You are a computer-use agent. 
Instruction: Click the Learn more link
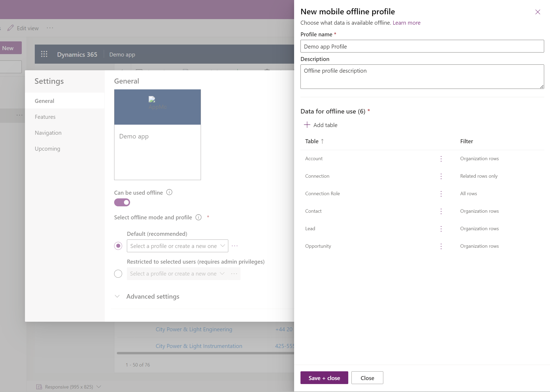click(x=406, y=22)
